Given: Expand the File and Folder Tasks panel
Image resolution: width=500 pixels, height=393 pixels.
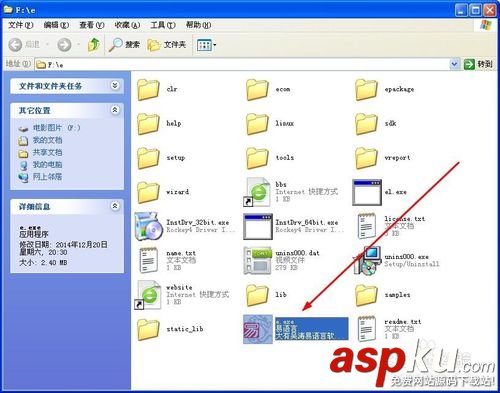Looking at the screenshot, I should [x=115, y=86].
